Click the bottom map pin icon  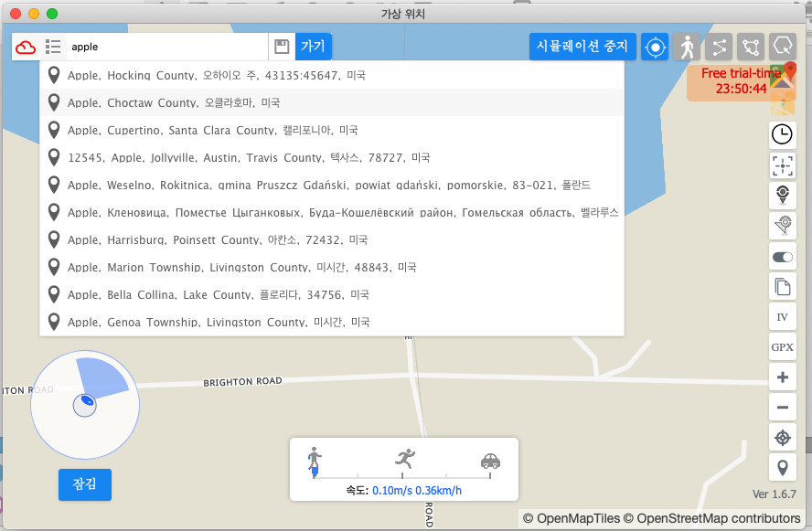click(782, 468)
